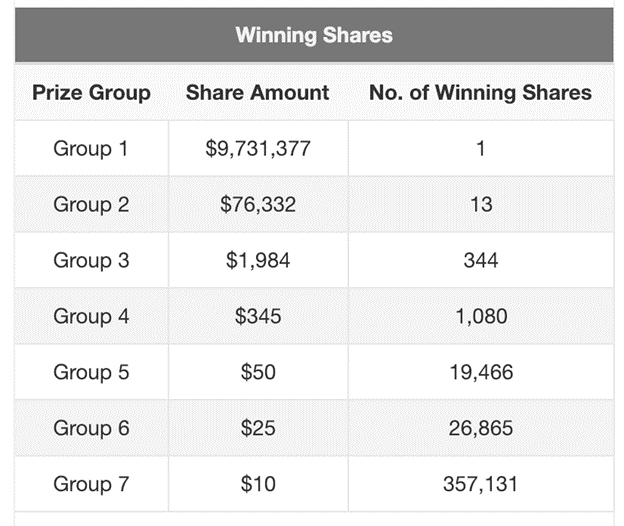
Task: Click the $76,332 share amount
Action: tap(258, 205)
